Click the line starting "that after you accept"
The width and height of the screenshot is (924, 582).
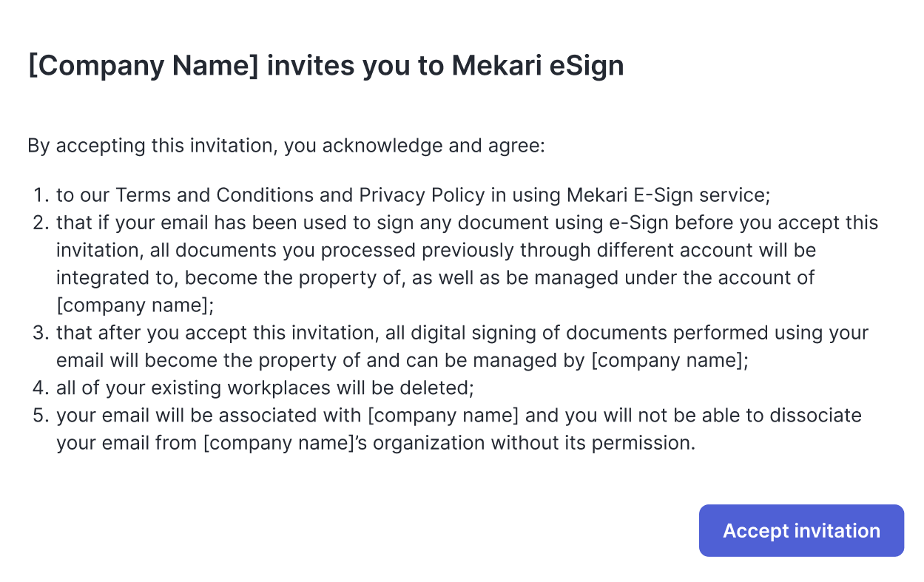[x=462, y=333]
